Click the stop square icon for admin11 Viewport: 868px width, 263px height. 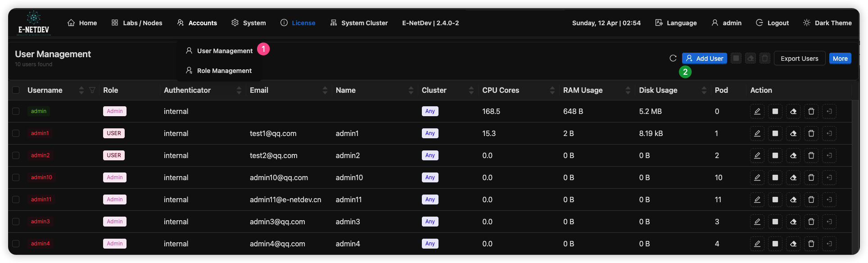[x=775, y=200]
